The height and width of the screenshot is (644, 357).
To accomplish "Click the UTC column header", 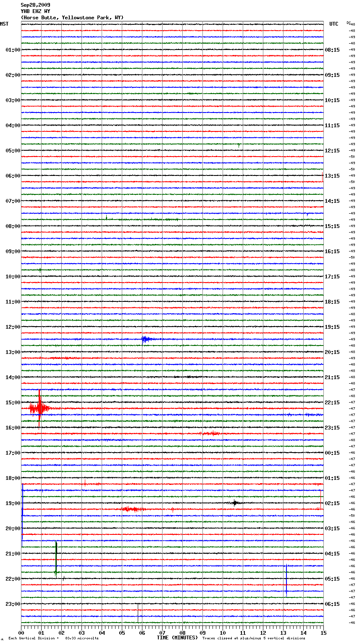I will tap(333, 24).
